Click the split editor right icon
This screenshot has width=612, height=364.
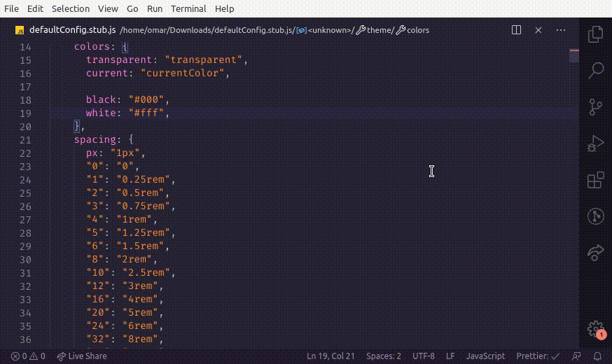pyautogui.click(x=516, y=30)
